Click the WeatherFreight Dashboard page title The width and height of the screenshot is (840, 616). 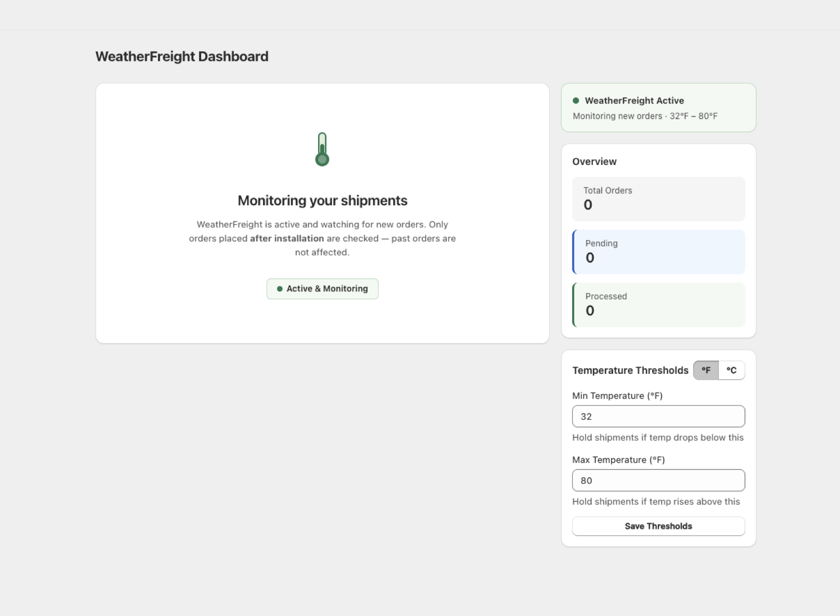pyautogui.click(x=182, y=56)
